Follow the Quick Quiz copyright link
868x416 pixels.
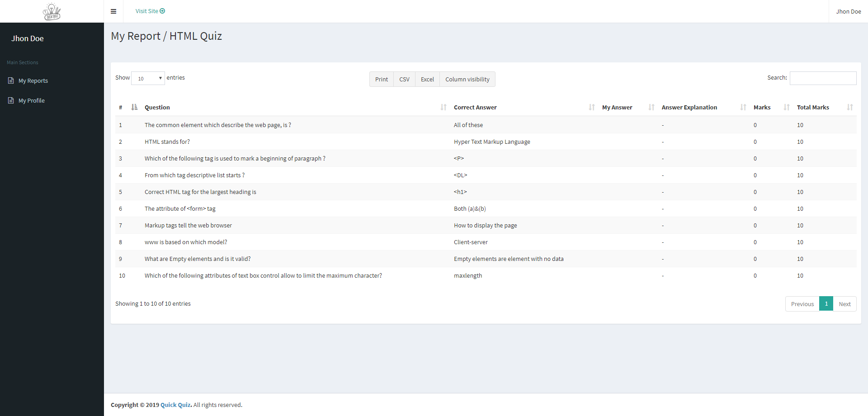(175, 405)
